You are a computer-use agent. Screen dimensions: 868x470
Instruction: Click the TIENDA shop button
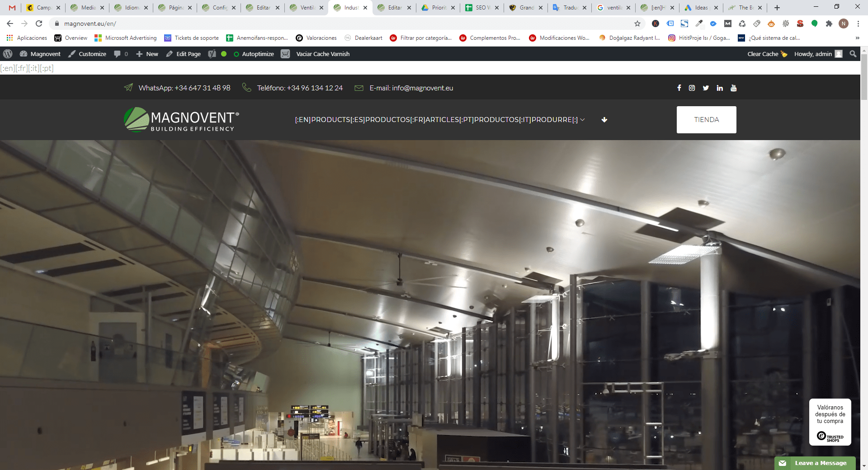tap(706, 120)
